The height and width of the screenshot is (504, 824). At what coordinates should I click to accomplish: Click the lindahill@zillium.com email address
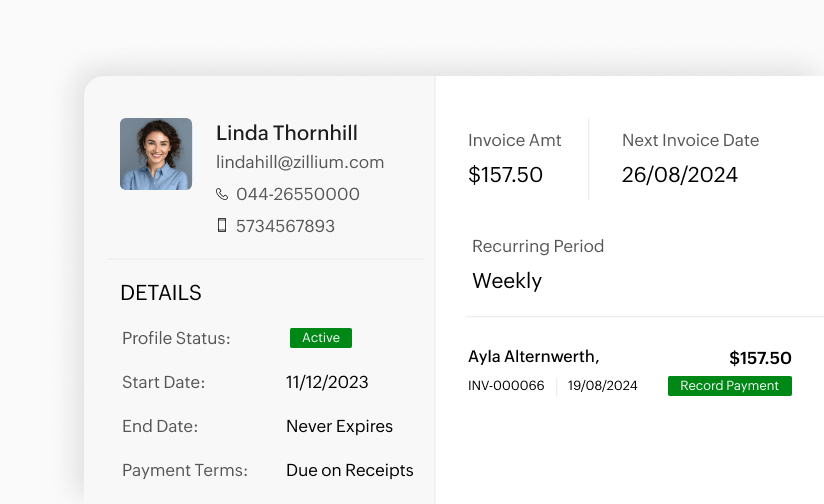tap(300, 162)
